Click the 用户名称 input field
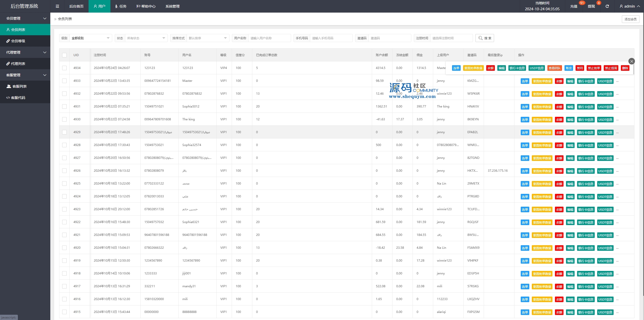 click(x=269, y=38)
